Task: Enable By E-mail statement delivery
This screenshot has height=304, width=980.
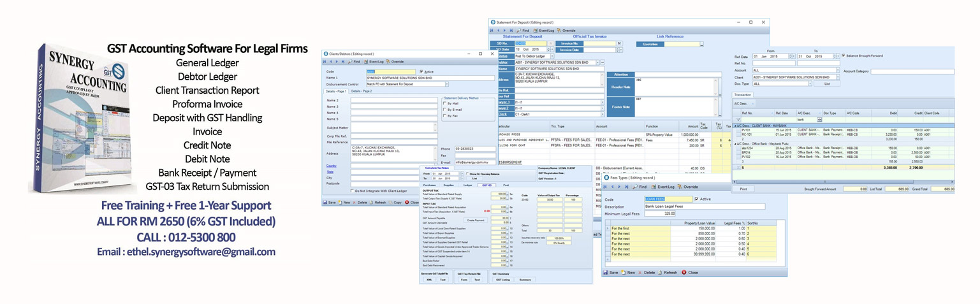Action: click(x=444, y=110)
